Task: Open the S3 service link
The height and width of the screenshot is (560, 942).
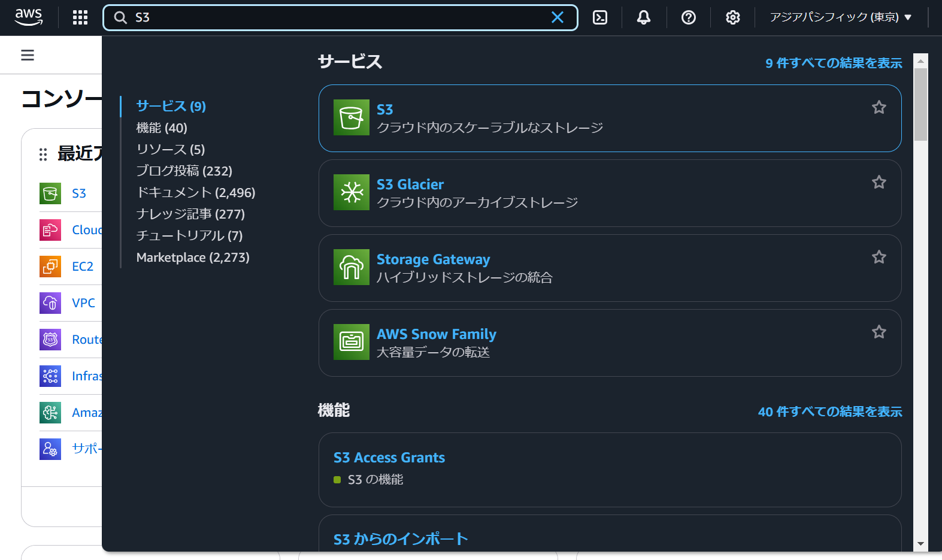Action: click(385, 110)
